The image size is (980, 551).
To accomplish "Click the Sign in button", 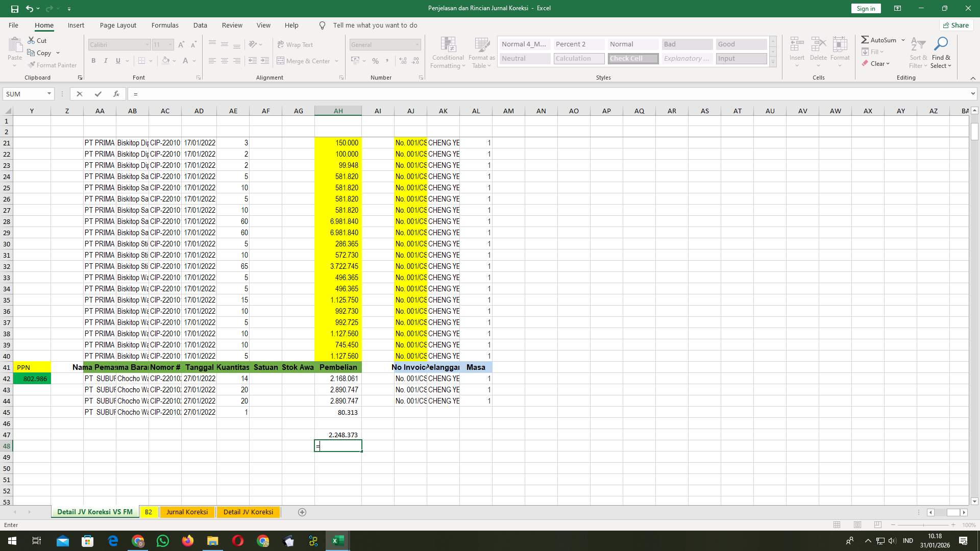I will [x=865, y=8].
